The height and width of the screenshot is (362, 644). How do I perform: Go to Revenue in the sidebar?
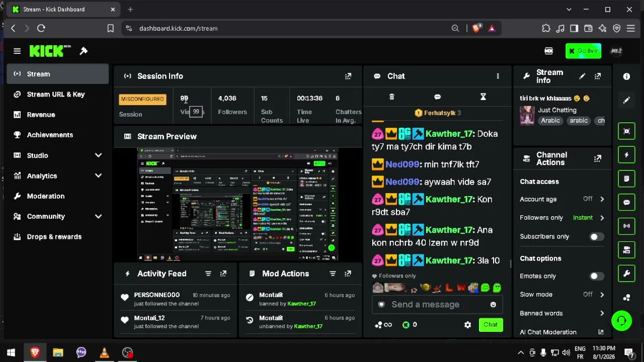pos(58,115)
